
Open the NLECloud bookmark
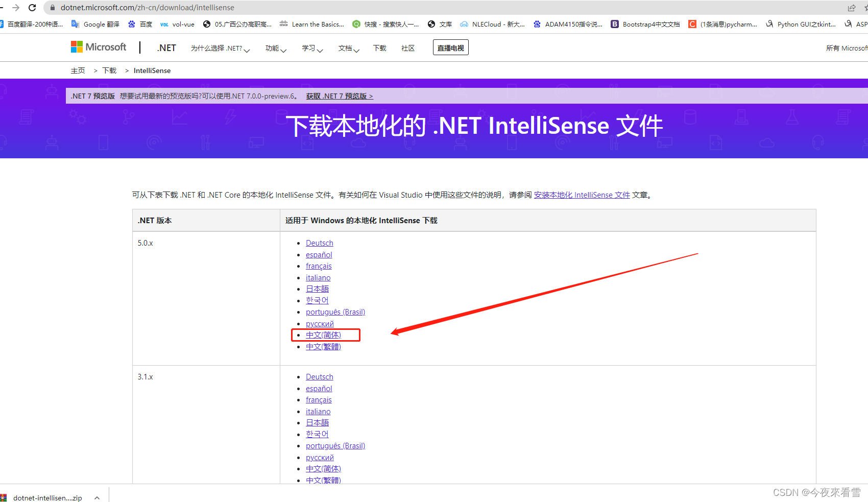tap(492, 24)
